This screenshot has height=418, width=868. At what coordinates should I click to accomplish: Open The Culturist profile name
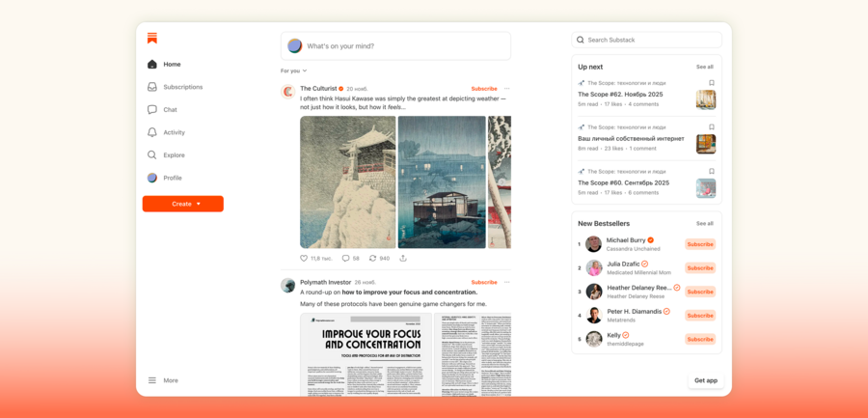tap(319, 89)
